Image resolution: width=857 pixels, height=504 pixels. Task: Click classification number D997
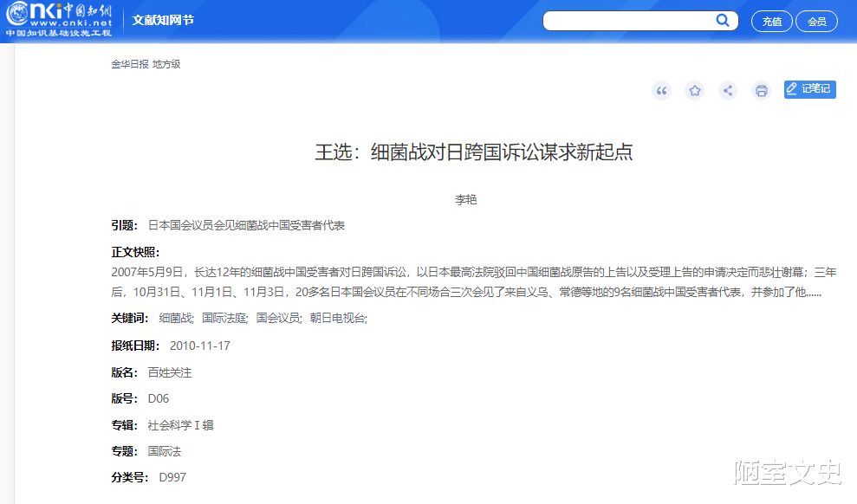[172, 477]
